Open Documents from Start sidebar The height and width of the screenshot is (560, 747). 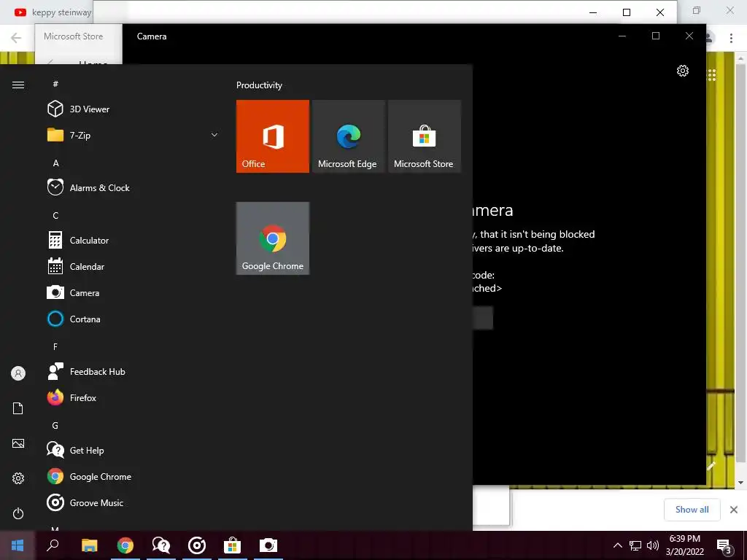(x=18, y=408)
